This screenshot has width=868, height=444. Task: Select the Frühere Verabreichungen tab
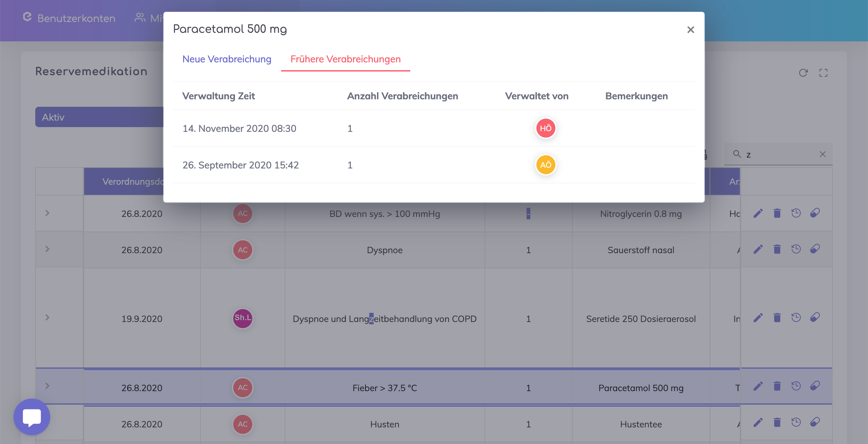346,59
